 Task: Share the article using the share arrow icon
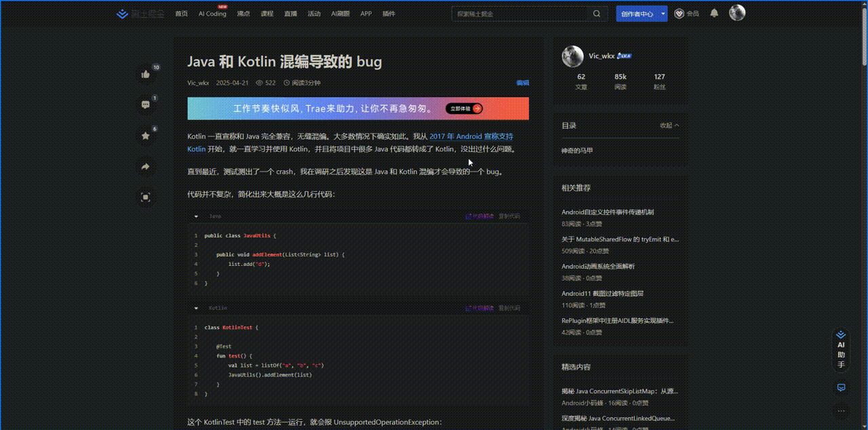pyautogui.click(x=145, y=166)
